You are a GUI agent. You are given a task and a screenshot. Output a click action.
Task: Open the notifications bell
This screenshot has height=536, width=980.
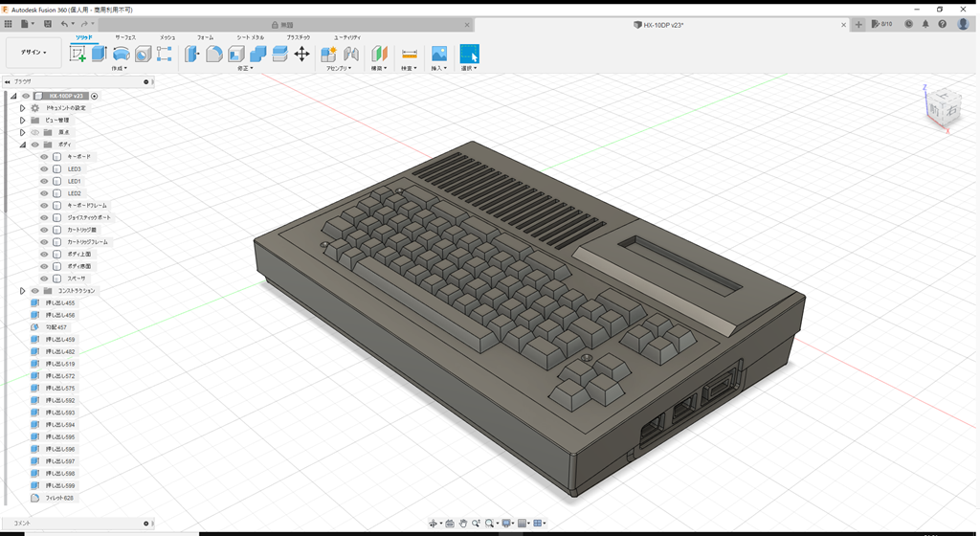tap(925, 24)
